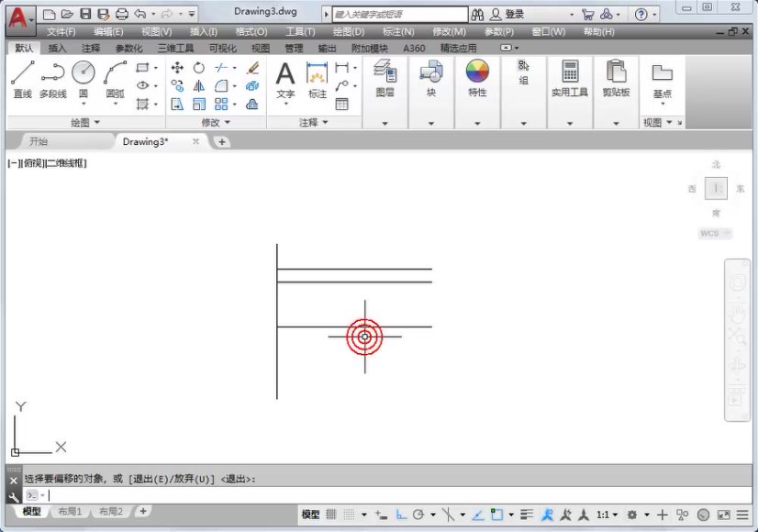Click the color wheel in the Properties panel
The height and width of the screenshot is (532, 758).
click(x=476, y=70)
